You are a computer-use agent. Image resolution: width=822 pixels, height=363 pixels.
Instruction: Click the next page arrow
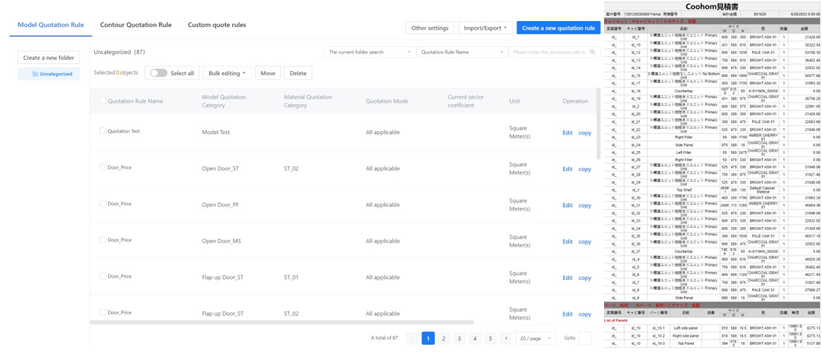click(505, 338)
